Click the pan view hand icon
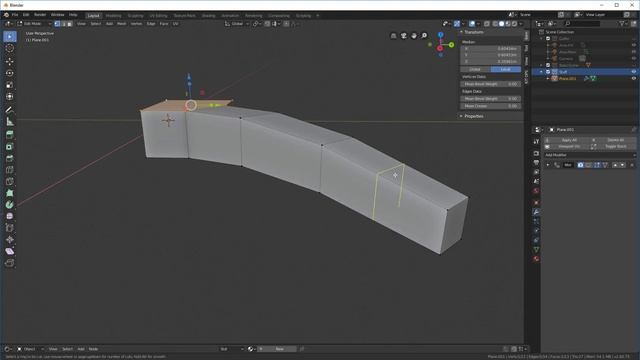Viewport: 640px width, 360px height. tap(414, 36)
